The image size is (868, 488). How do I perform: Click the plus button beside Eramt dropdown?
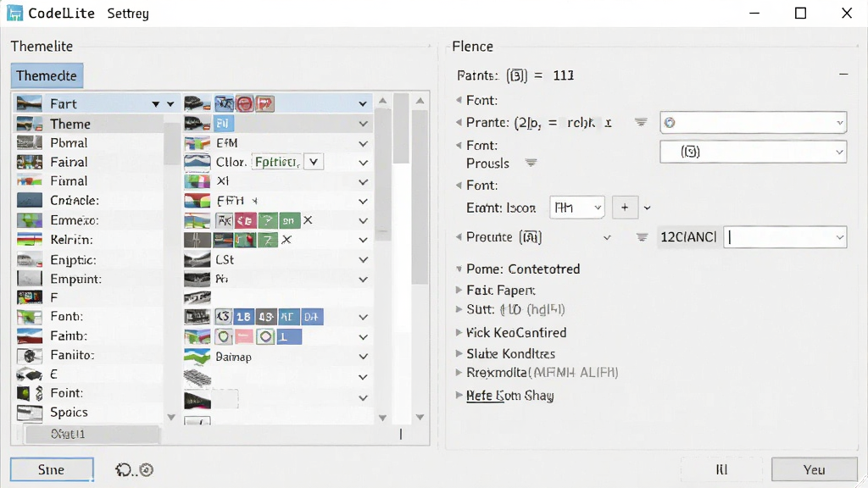(x=625, y=208)
